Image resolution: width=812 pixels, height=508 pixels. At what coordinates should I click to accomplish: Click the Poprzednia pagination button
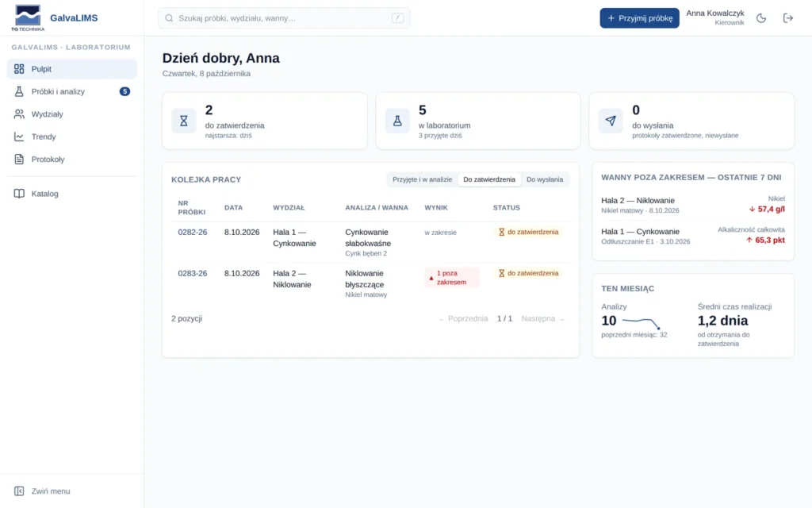pos(463,319)
